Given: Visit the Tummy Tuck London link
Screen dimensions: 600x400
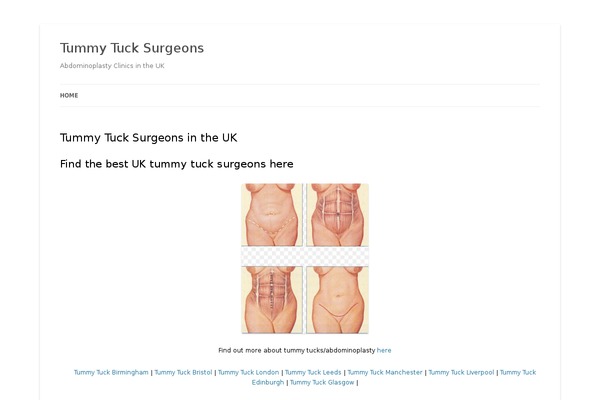Looking at the screenshot, I should pyautogui.click(x=248, y=372).
